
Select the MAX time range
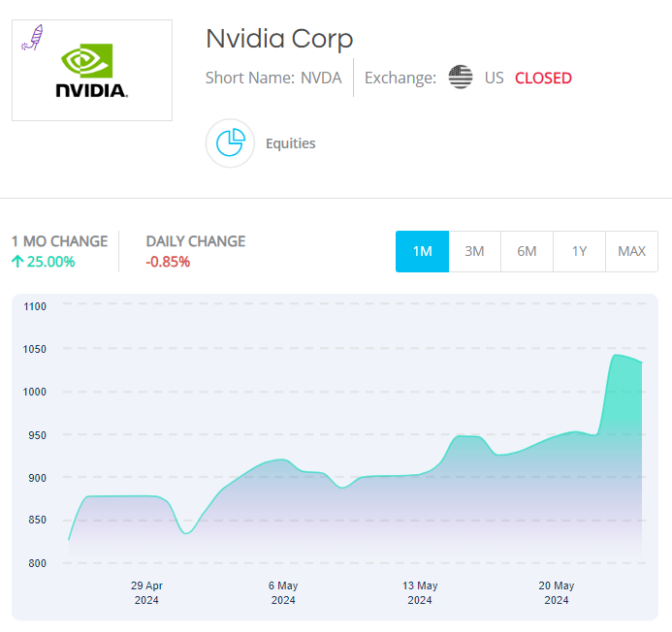(631, 251)
